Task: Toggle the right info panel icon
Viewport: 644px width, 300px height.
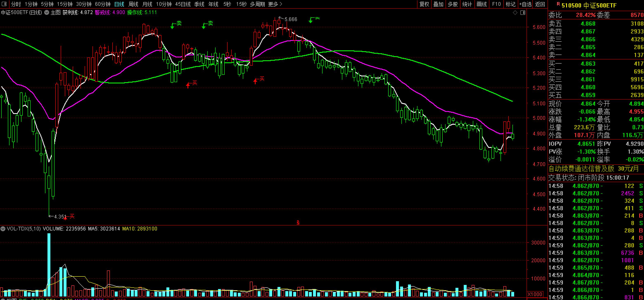Action: 523,13
